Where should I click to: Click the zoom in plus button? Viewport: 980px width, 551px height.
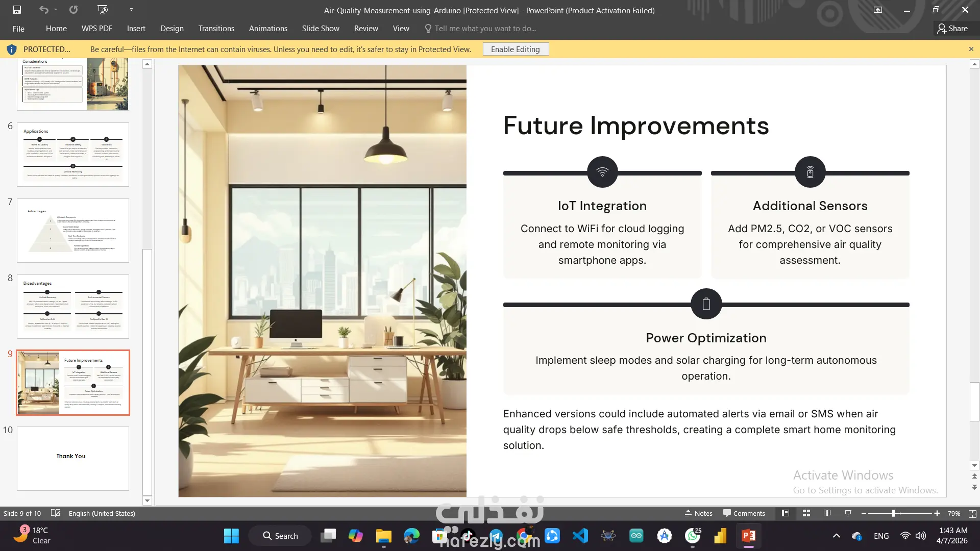click(937, 513)
